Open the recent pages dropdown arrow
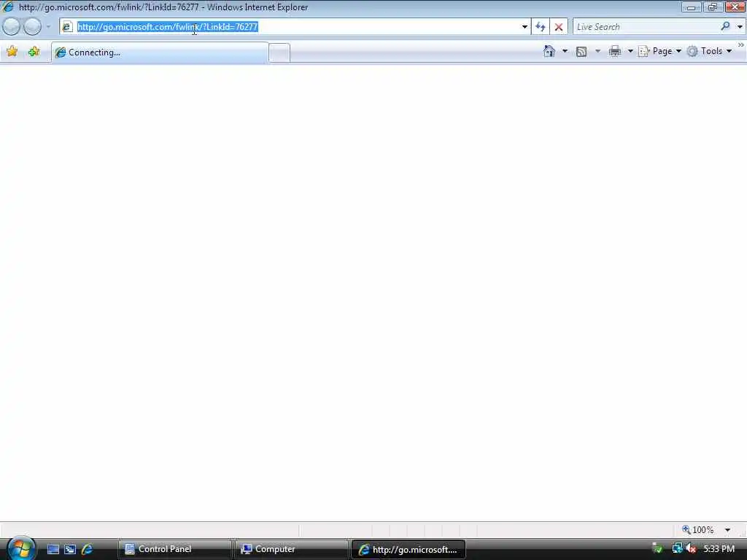 [x=48, y=27]
